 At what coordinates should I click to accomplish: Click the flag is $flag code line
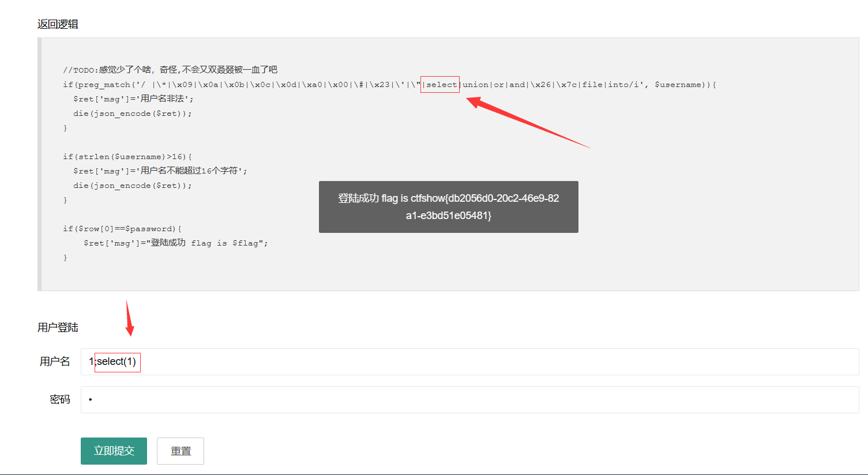[175, 243]
